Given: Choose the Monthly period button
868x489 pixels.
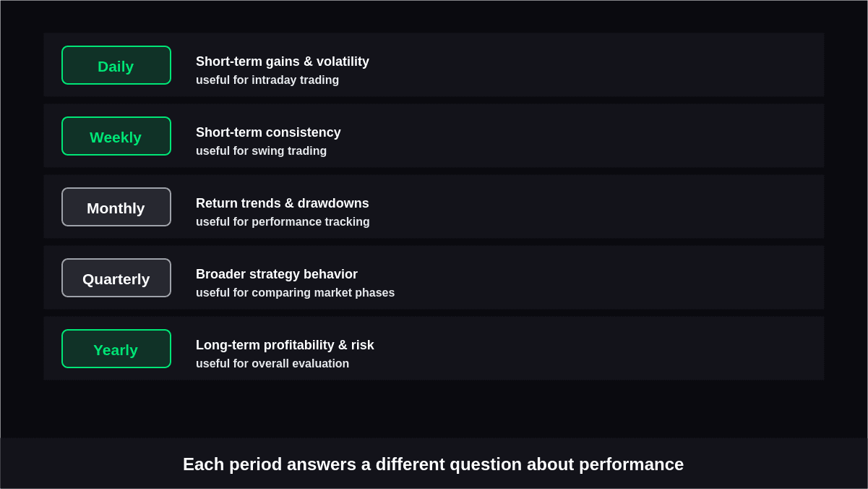Looking at the screenshot, I should (x=116, y=207).
